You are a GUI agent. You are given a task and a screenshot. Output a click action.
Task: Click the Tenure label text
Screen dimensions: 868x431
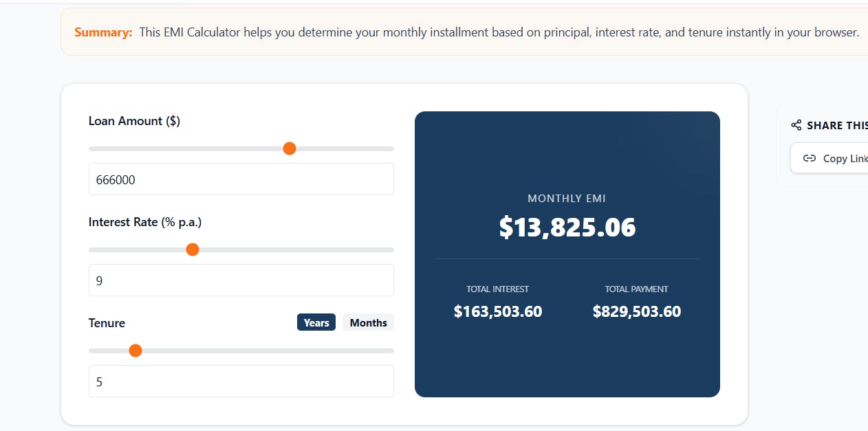(107, 323)
